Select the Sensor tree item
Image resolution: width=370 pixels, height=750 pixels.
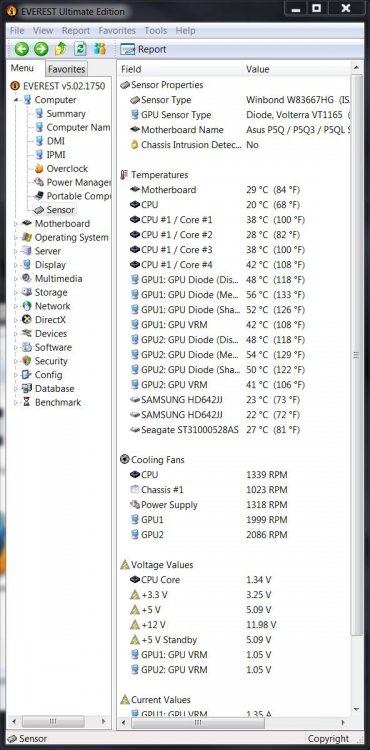click(55, 210)
